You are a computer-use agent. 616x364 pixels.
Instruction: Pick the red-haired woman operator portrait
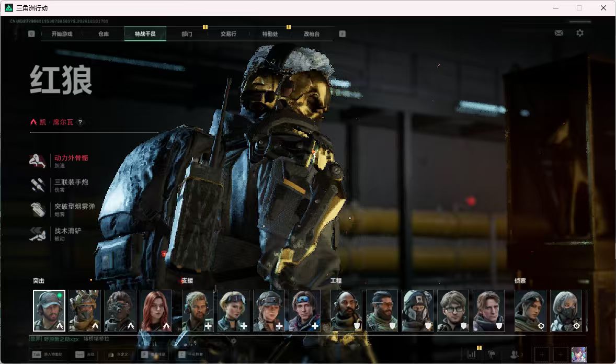tap(156, 311)
